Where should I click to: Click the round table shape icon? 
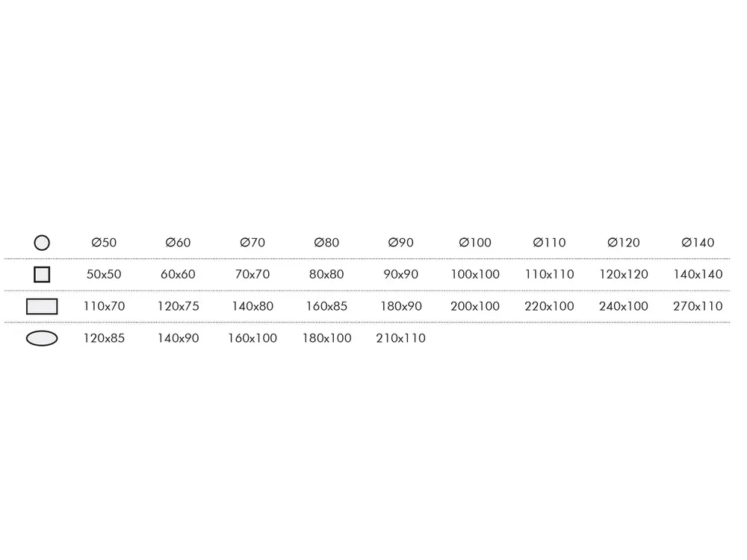[x=42, y=243]
